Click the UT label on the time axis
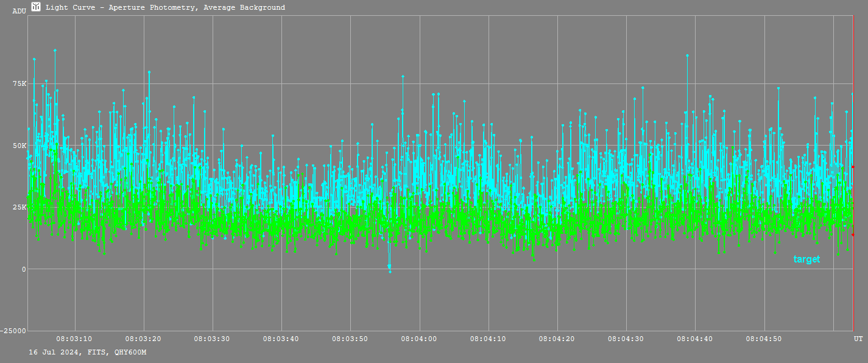 pyautogui.click(x=858, y=338)
